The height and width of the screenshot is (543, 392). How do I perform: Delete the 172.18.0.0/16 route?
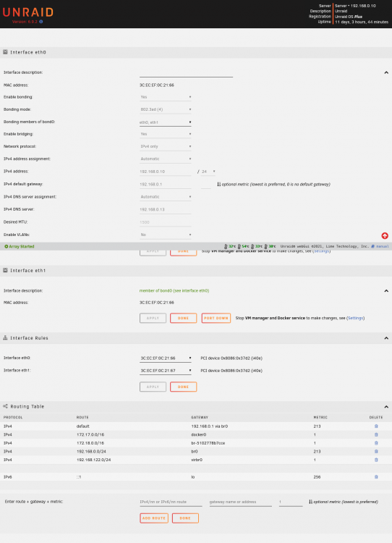point(376,443)
